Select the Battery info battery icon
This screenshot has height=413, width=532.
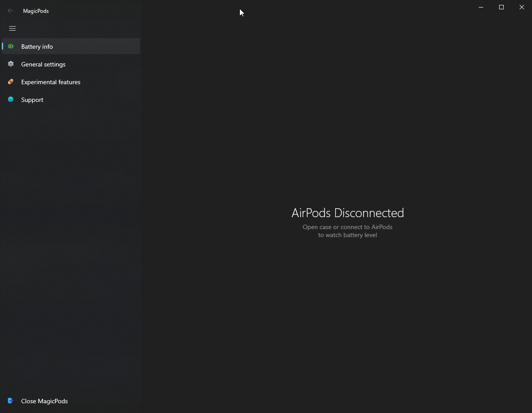[10, 46]
